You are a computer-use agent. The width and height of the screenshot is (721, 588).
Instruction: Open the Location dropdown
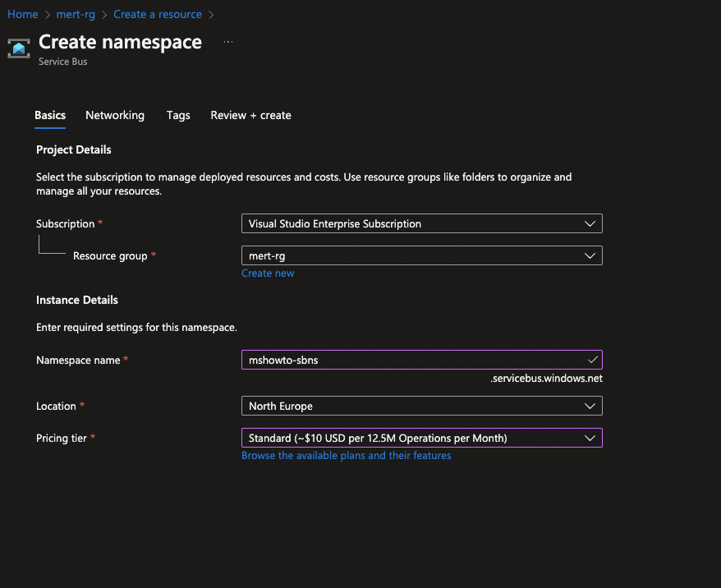coord(421,406)
